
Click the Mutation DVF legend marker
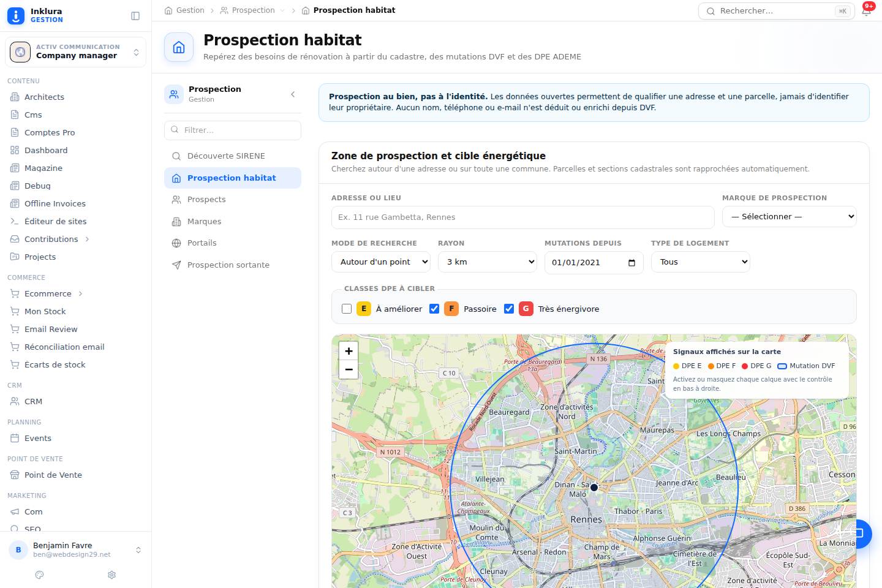coord(782,366)
